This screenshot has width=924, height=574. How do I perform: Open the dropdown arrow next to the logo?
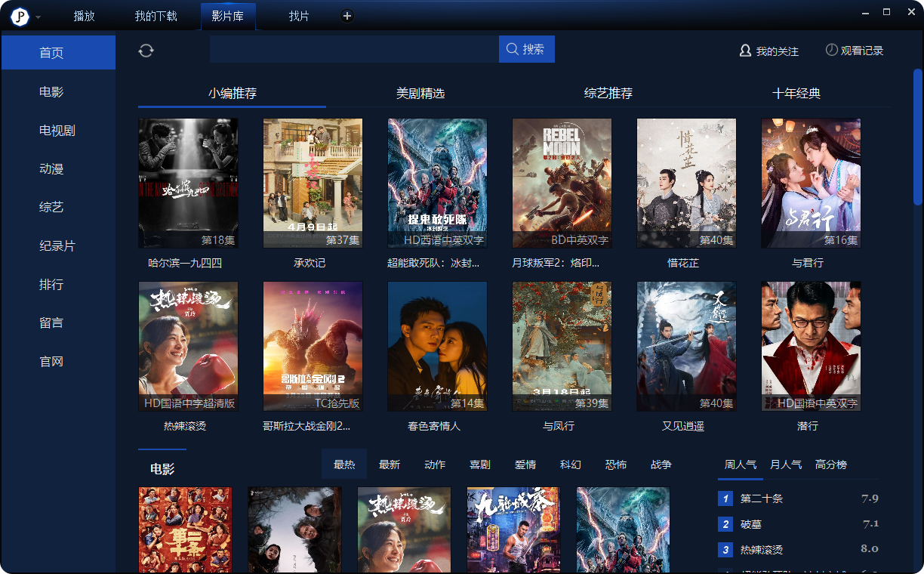[38, 17]
